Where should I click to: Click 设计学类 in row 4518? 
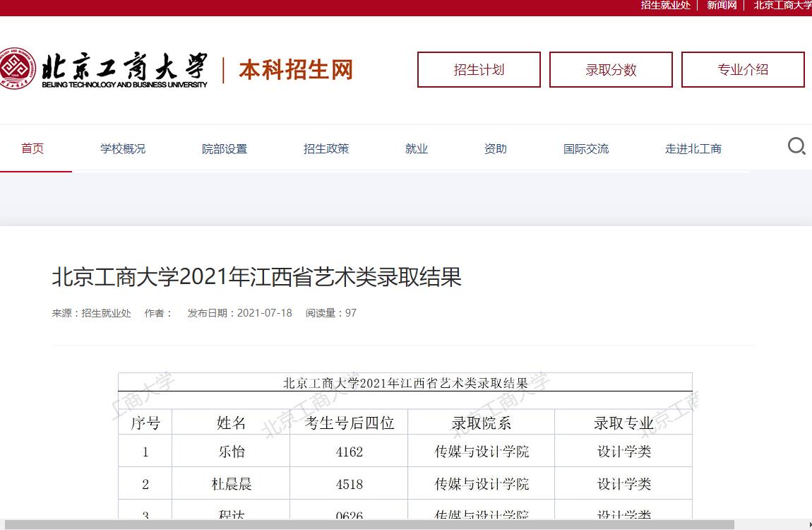(624, 484)
